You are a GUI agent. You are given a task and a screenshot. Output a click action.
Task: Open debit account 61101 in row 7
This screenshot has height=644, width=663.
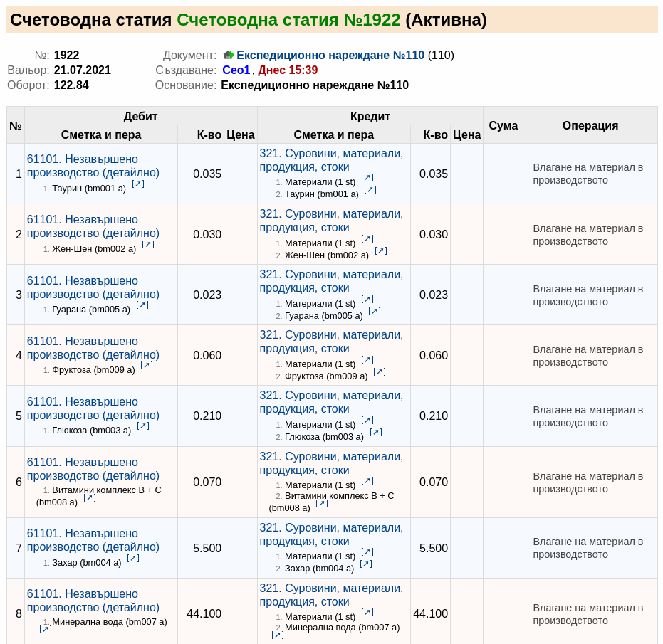(93, 540)
